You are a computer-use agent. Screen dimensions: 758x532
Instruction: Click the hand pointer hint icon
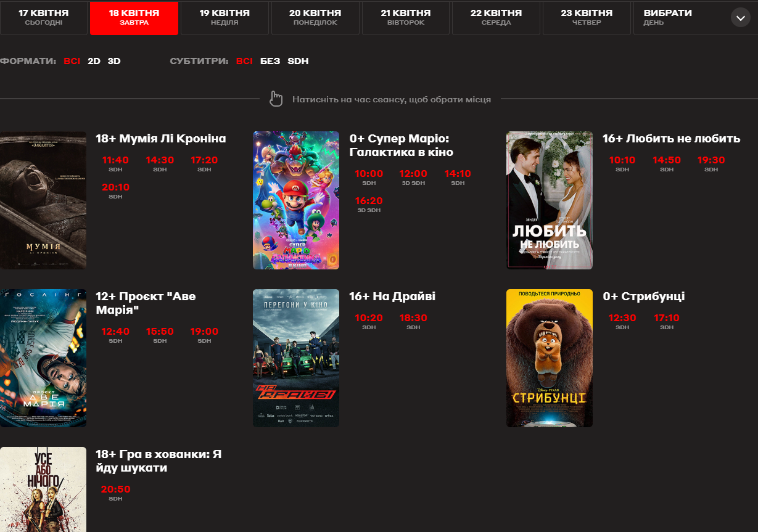[276, 99]
